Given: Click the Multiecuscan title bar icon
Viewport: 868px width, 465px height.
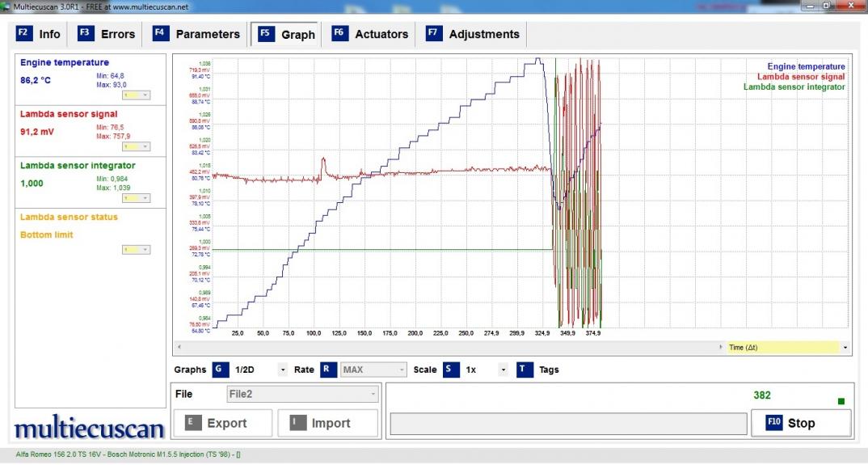Looking at the screenshot, I should click(6, 6).
